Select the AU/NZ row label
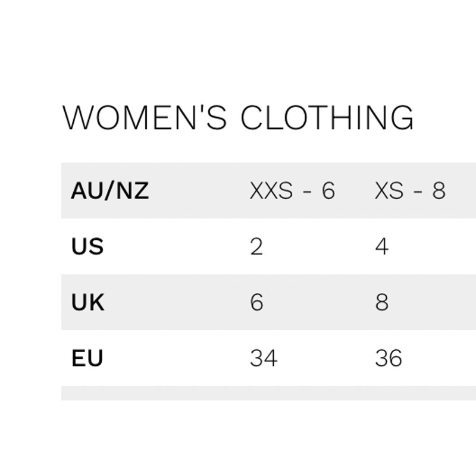 coord(110,190)
